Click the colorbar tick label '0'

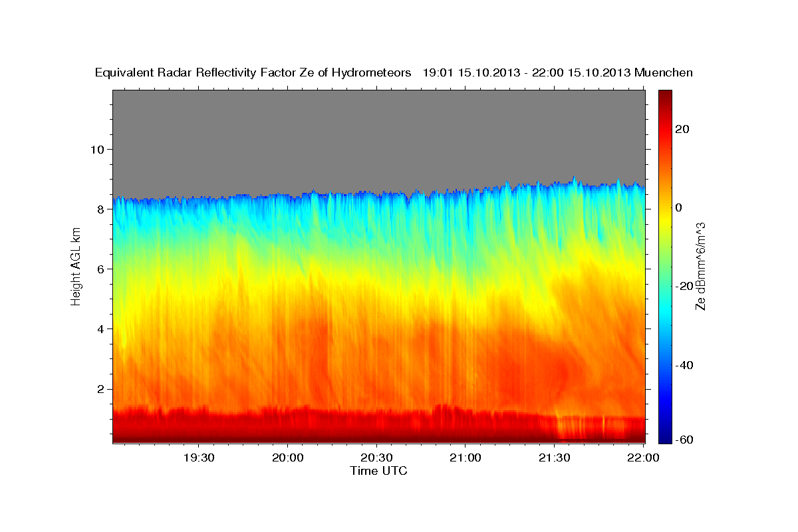click(x=680, y=207)
